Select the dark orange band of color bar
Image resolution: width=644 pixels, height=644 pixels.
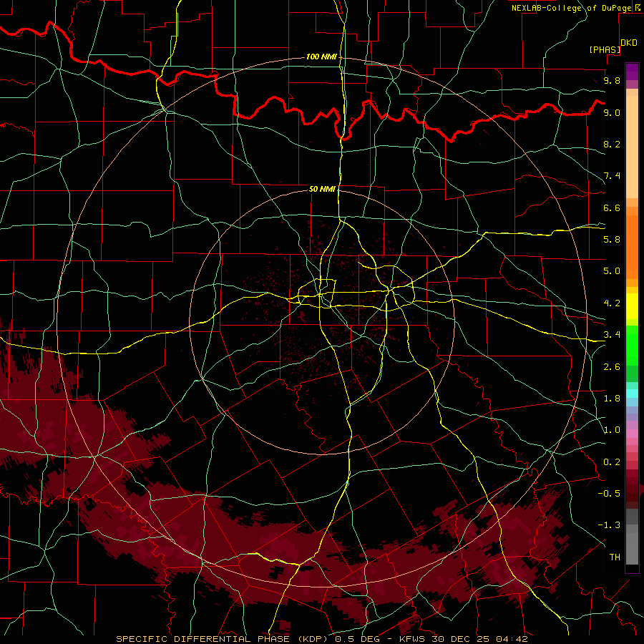point(632,248)
